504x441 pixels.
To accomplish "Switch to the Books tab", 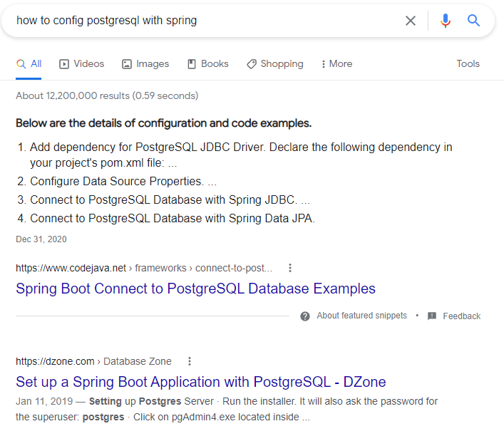I will 208,63.
